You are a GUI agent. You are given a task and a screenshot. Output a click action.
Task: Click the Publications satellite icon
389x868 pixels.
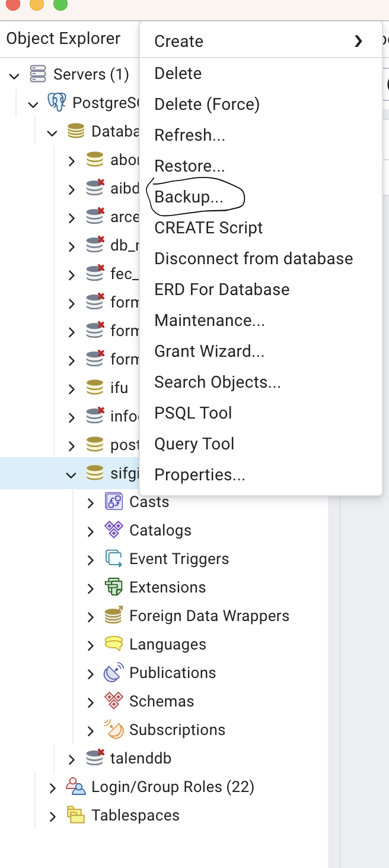point(113,673)
